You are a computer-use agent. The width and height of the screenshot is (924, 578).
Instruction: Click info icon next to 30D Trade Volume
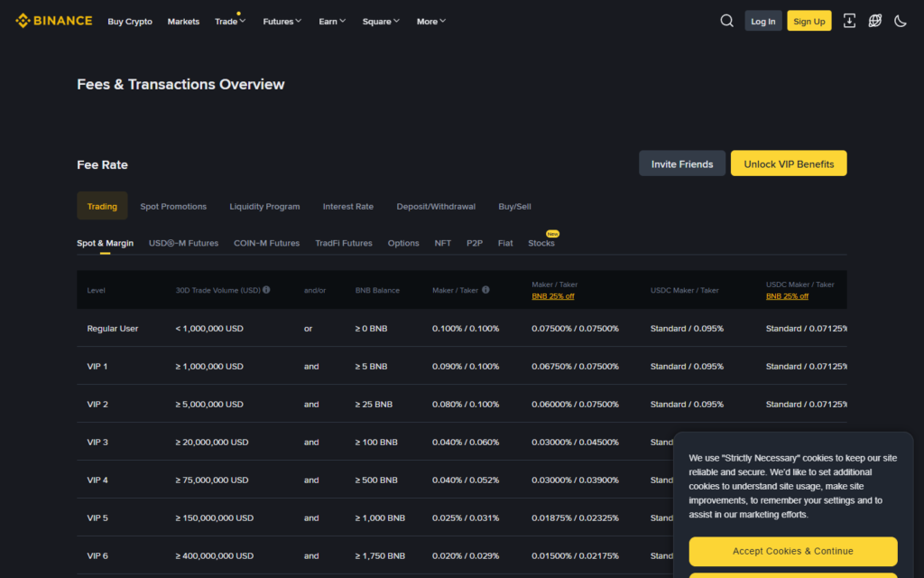point(266,290)
